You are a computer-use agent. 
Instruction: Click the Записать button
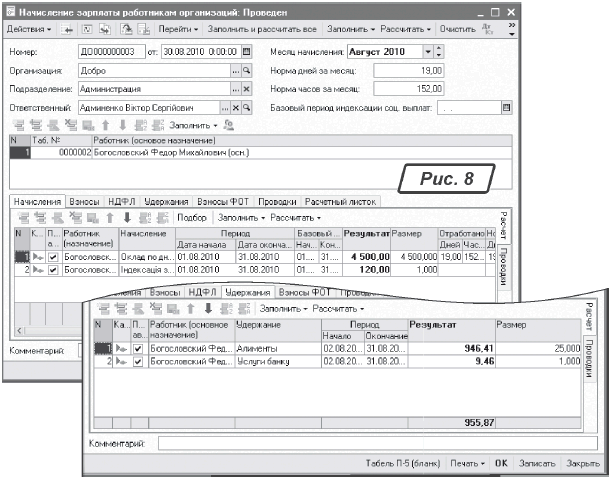tap(536, 464)
